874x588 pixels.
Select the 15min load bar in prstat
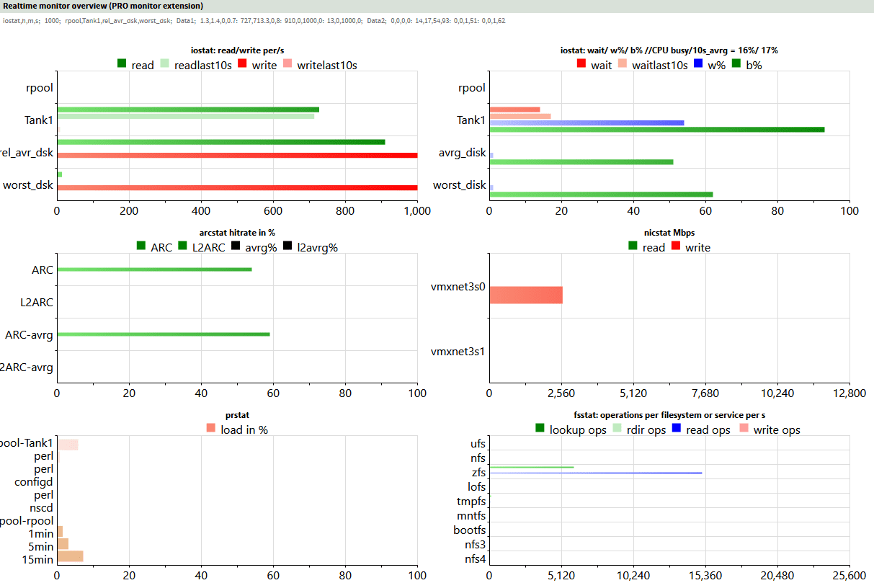click(70, 556)
